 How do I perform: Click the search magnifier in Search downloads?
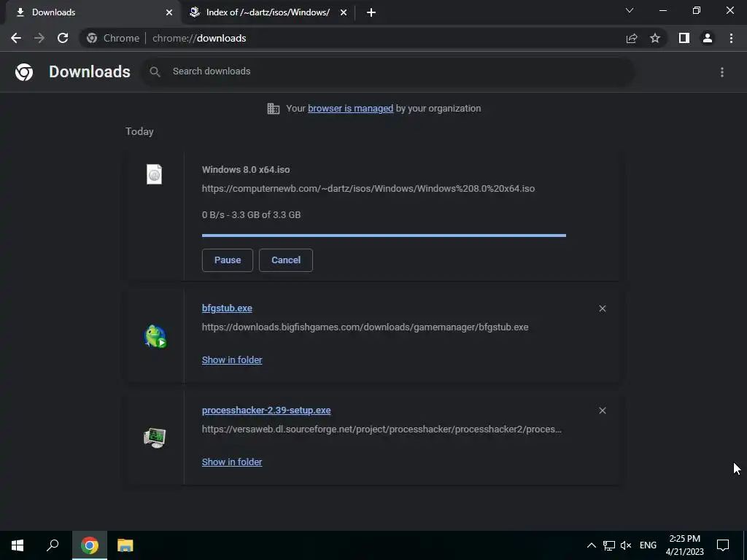click(x=155, y=71)
